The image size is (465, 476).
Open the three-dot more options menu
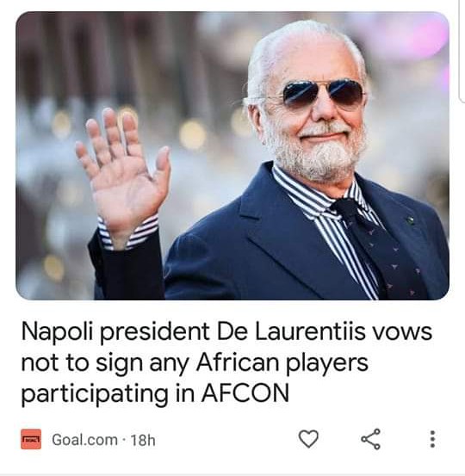pyautogui.click(x=432, y=439)
